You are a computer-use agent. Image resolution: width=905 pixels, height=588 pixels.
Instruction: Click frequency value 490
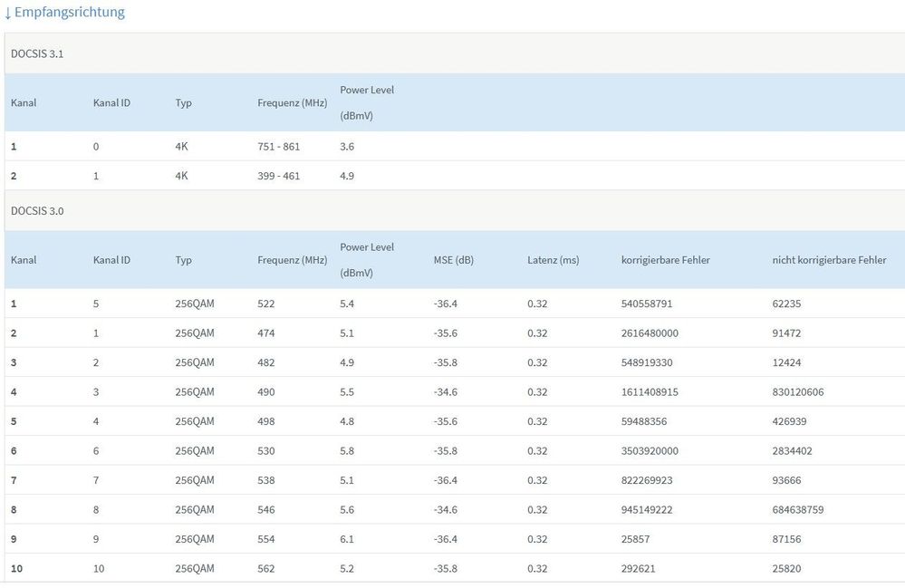[x=266, y=391]
